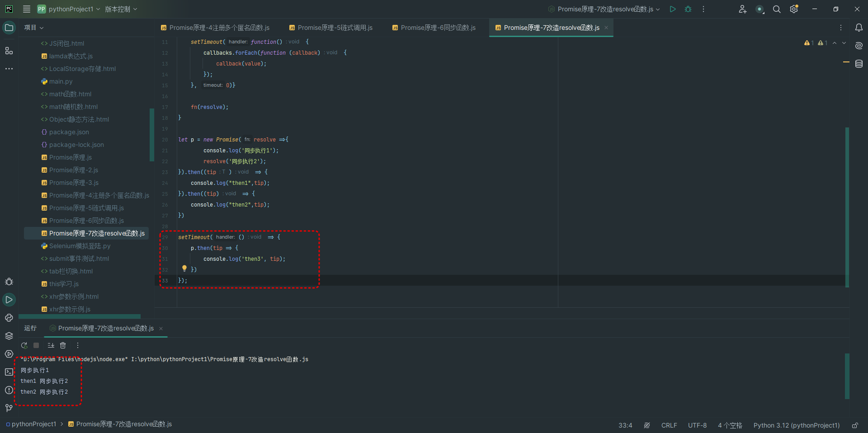Open IDE settings gear
The height and width of the screenshot is (433, 868).
(794, 9)
